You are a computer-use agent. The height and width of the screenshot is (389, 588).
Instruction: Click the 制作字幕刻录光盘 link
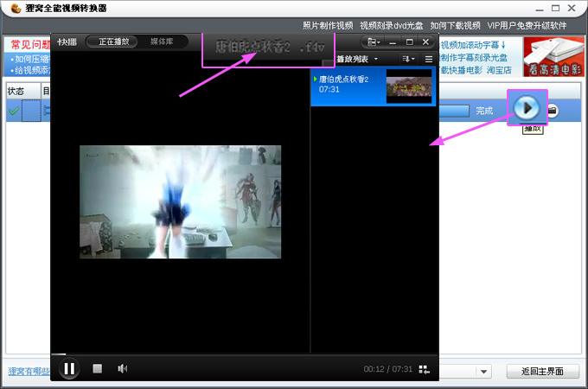click(x=474, y=58)
